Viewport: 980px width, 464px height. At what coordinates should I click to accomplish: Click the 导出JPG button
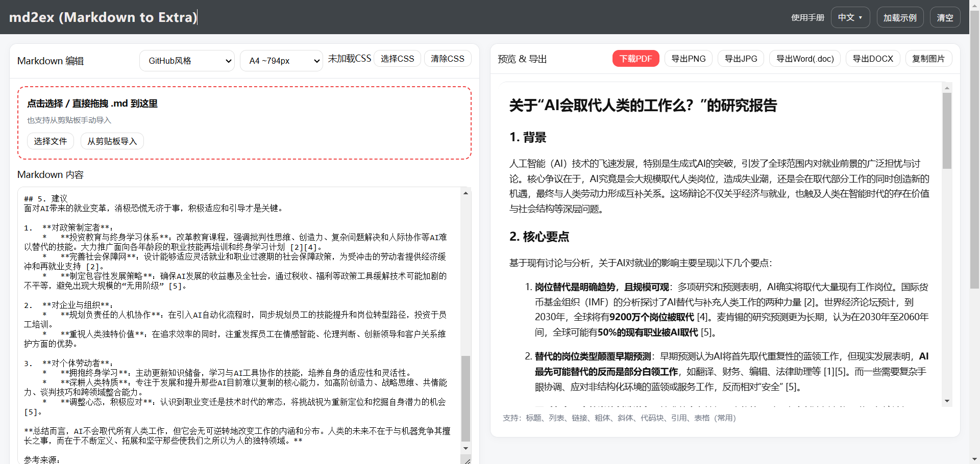[x=741, y=59]
